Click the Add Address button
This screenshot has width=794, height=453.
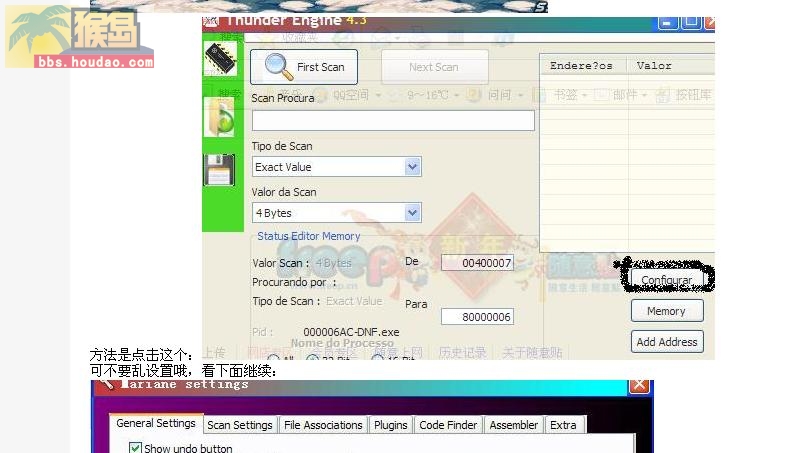click(667, 342)
